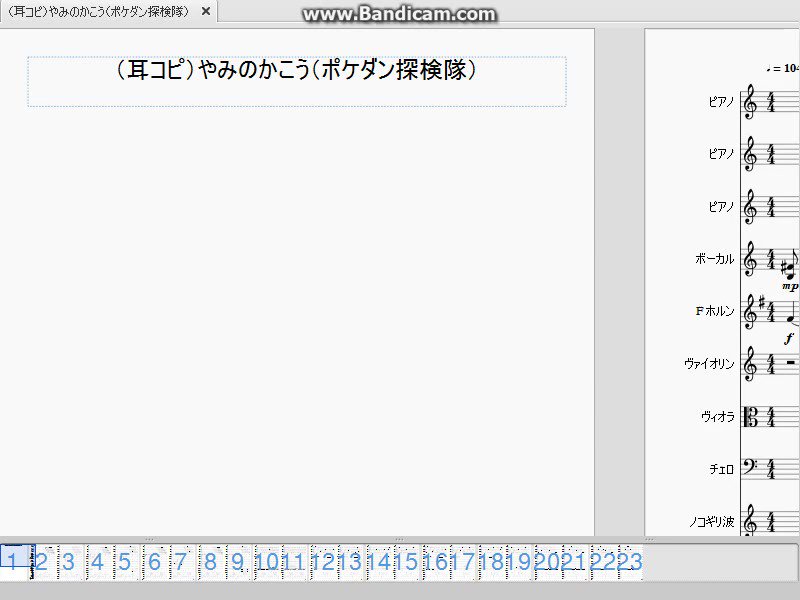Jump to page 1 in the navigator

(12, 561)
